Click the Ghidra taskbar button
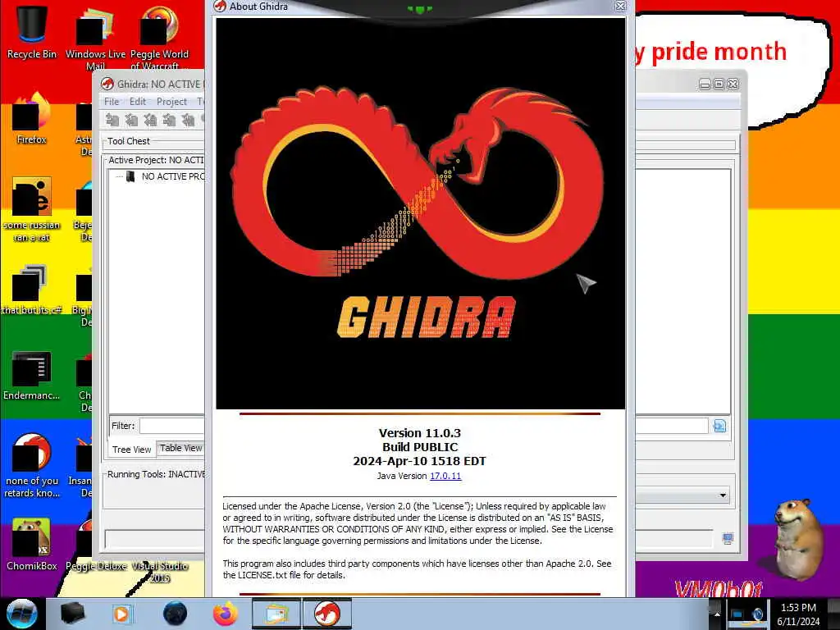The image size is (840, 630). point(326,614)
